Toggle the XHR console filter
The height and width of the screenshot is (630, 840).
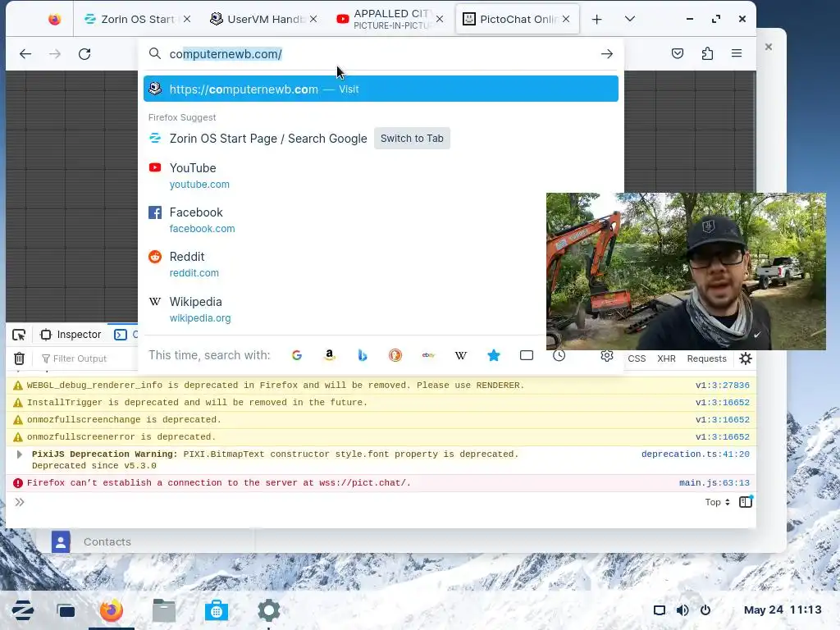point(666,358)
